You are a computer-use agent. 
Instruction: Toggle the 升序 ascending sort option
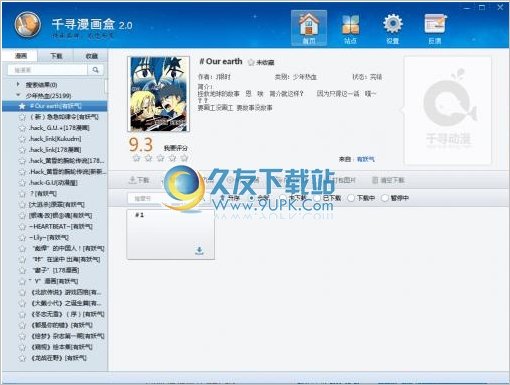[231, 198]
